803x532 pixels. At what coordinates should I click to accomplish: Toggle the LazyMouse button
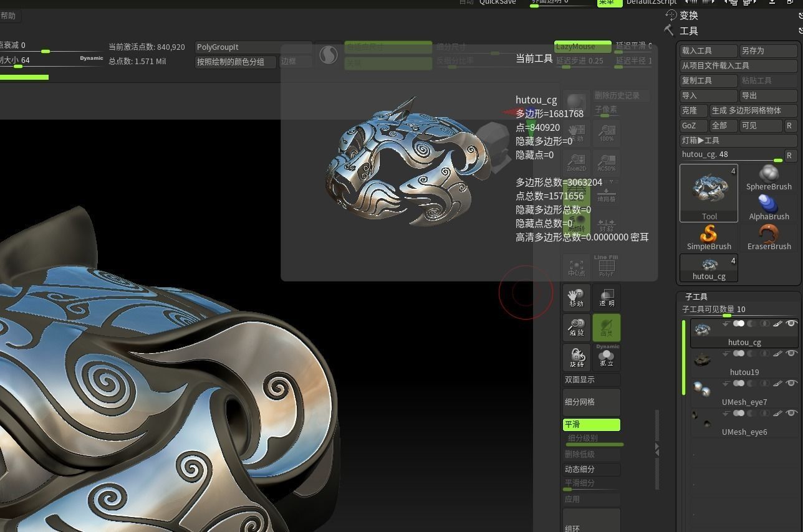(x=583, y=46)
